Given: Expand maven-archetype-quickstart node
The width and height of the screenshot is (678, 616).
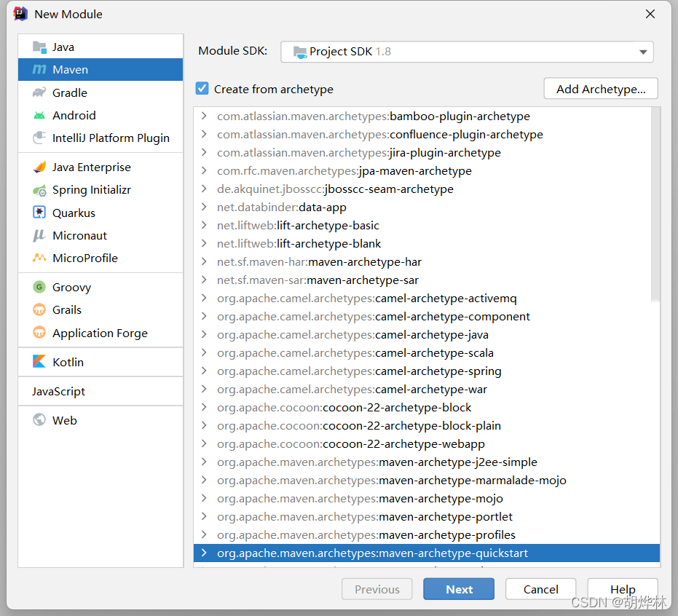Looking at the screenshot, I should (x=204, y=553).
